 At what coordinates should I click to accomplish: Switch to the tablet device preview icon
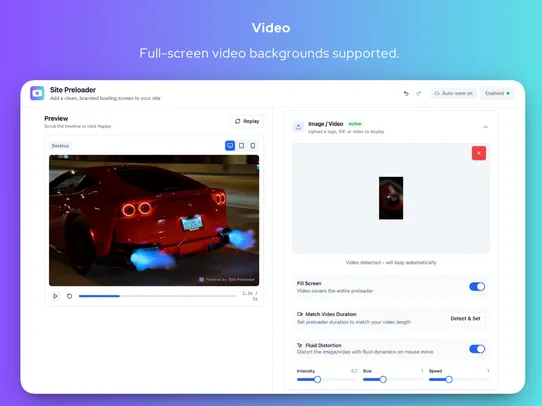pos(242,146)
